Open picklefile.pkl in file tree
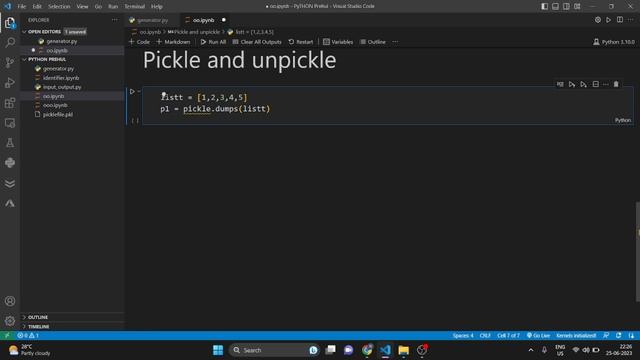 (x=58, y=114)
